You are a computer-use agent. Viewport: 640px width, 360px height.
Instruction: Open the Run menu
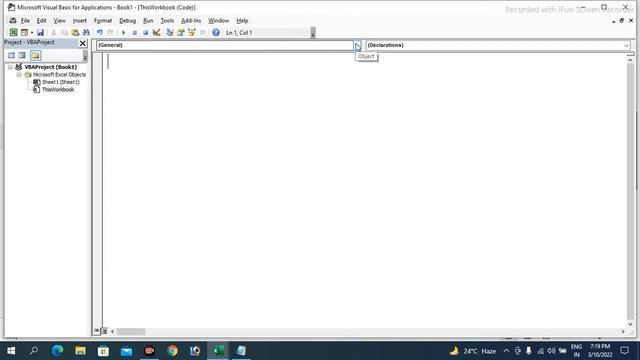(148, 20)
